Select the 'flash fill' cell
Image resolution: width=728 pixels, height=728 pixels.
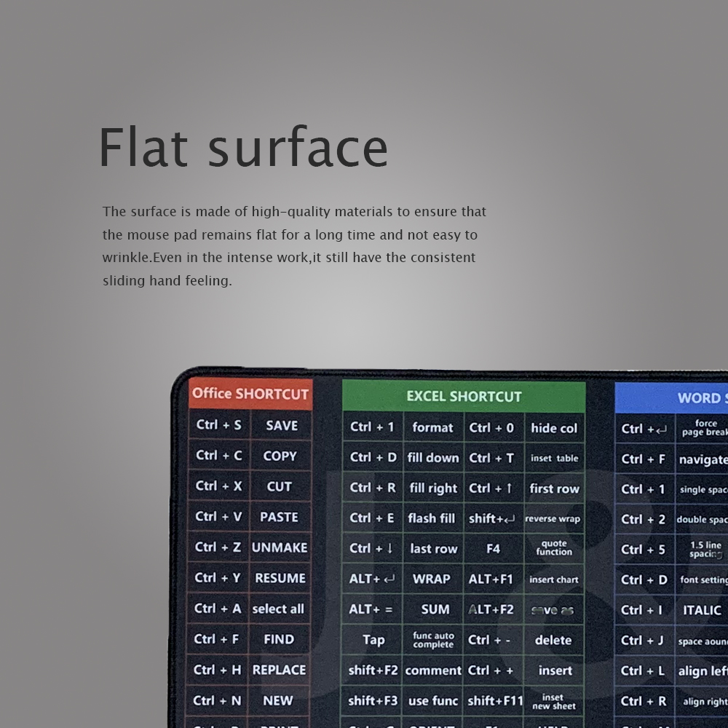click(432, 518)
